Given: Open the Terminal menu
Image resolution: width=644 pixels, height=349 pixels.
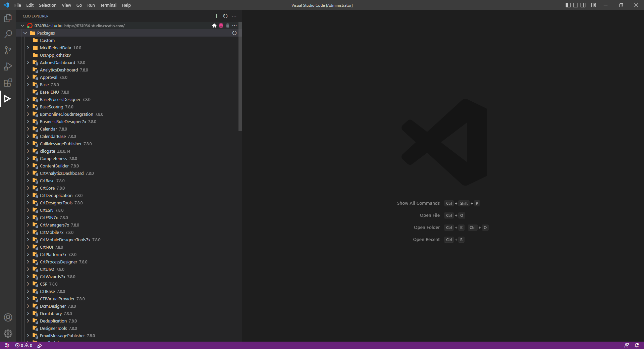Looking at the screenshot, I should pos(108,5).
